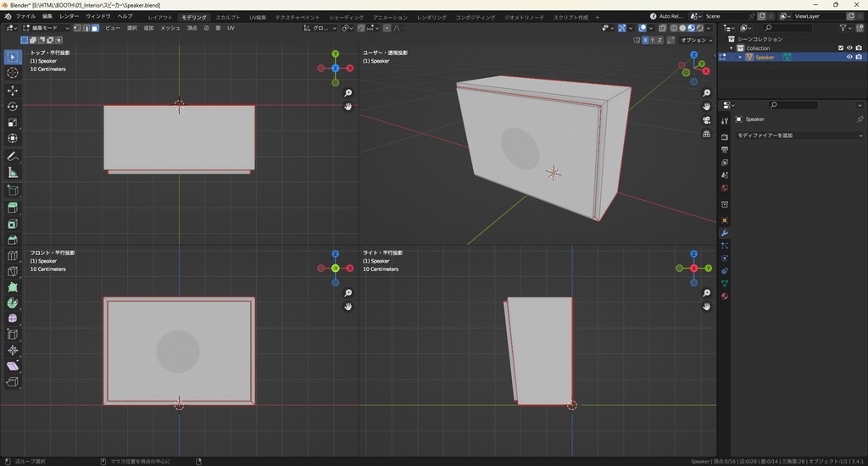Hide Speaker object with eye icon
Image resolution: width=868 pixels, height=466 pixels.
tap(849, 58)
